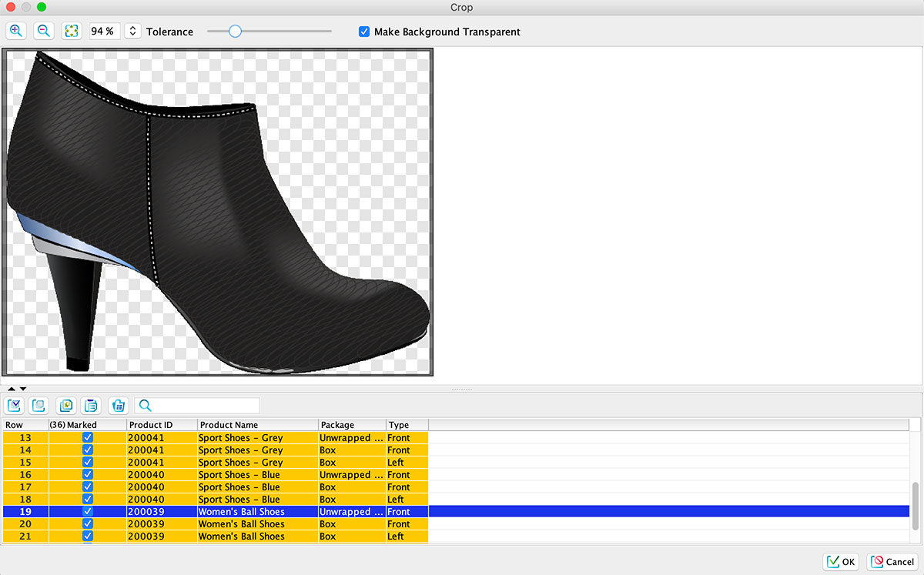924x575 pixels.
Task: Expand panel using the down arrow divider
Action: point(23,389)
